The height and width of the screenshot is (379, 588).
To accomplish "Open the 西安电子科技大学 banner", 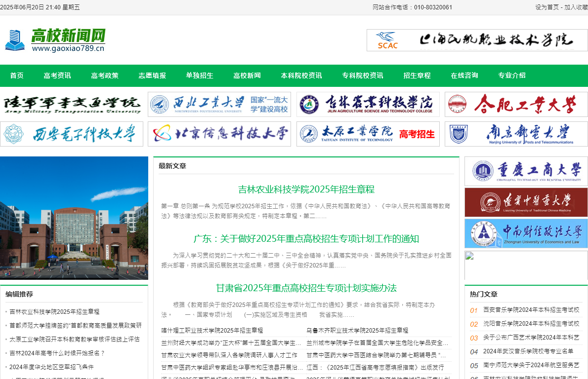I will tap(71, 134).
